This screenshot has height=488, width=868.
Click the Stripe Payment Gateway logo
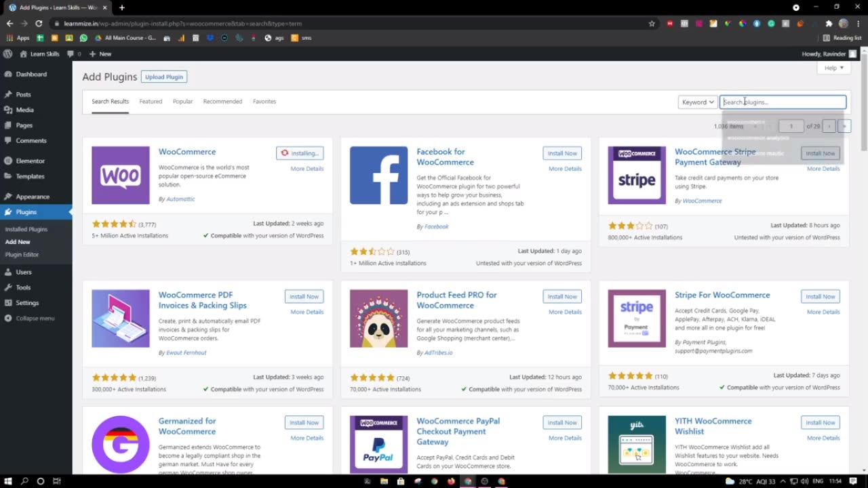[637, 175]
